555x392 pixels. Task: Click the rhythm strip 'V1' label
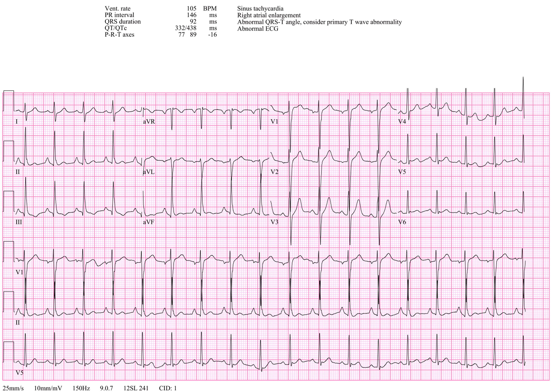coord(19,272)
